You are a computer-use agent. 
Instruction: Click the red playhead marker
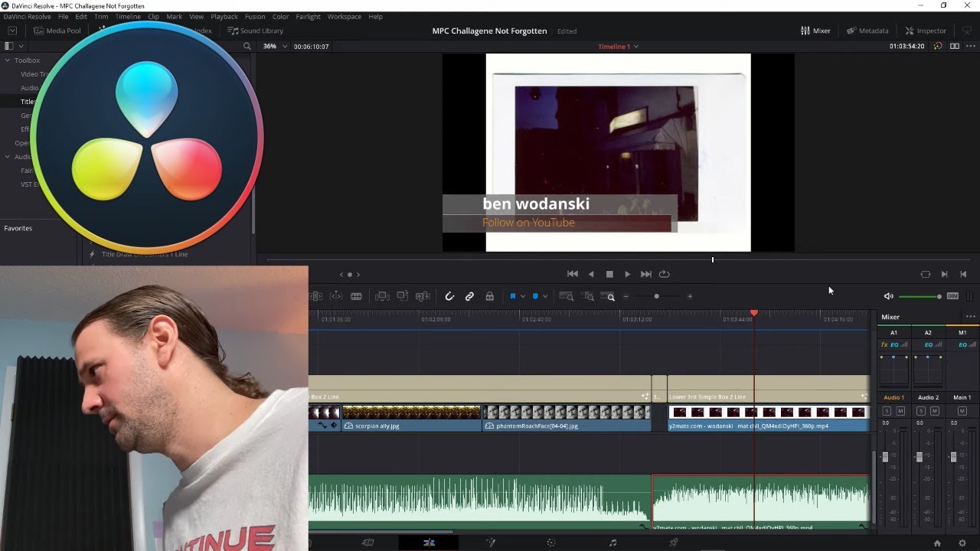pos(754,313)
